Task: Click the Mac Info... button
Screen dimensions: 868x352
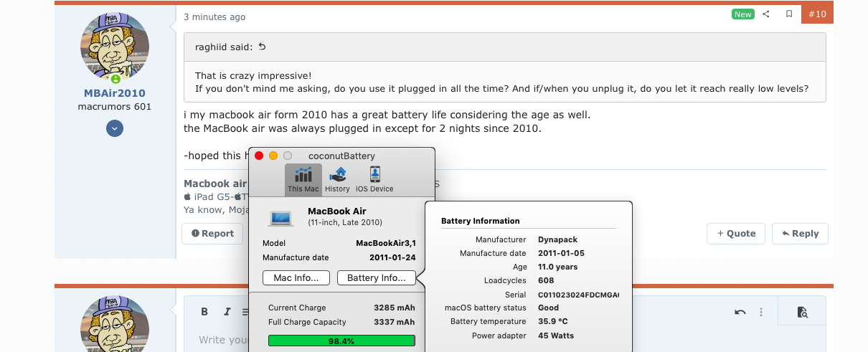Action: pyautogui.click(x=296, y=278)
